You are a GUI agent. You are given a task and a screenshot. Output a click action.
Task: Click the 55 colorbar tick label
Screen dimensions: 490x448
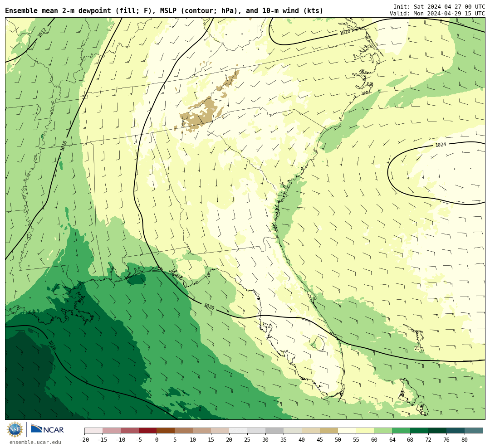[x=356, y=440]
